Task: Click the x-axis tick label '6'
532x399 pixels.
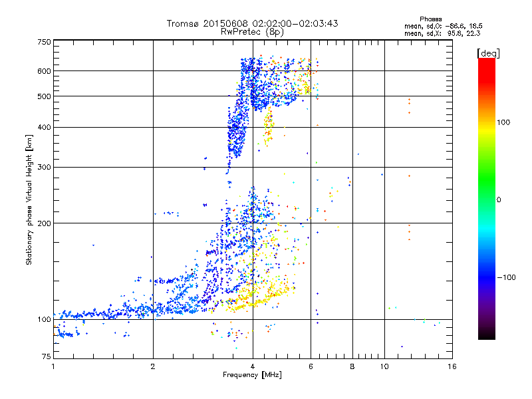Action: pos(311,366)
